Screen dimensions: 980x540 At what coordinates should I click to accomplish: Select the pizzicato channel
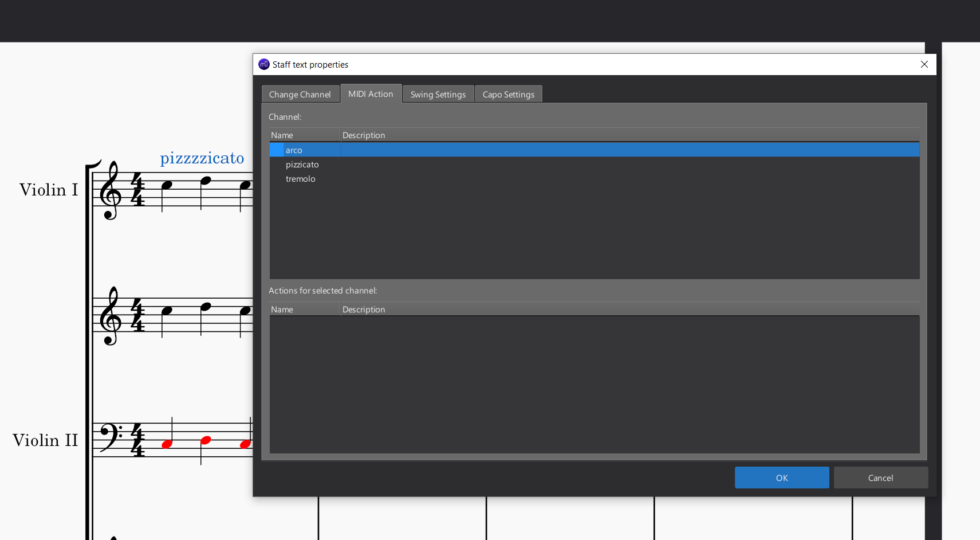(x=302, y=165)
